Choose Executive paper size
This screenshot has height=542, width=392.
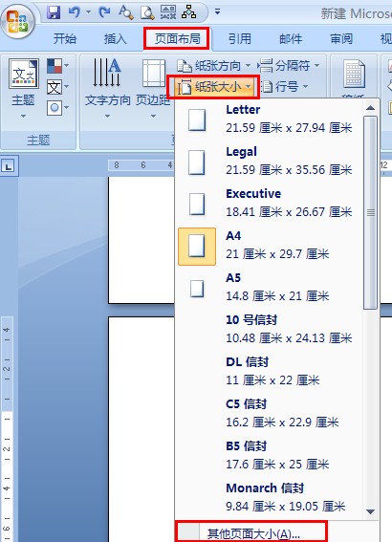click(x=269, y=204)
